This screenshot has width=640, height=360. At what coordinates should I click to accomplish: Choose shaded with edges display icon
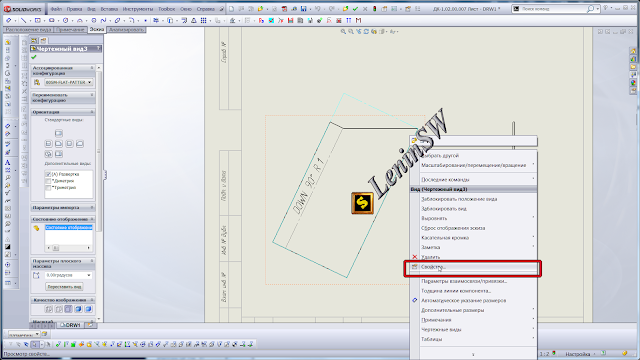(78, 309)
